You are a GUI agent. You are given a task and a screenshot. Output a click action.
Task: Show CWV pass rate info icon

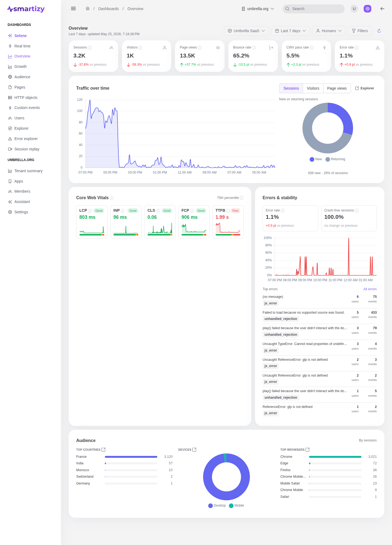312,48
